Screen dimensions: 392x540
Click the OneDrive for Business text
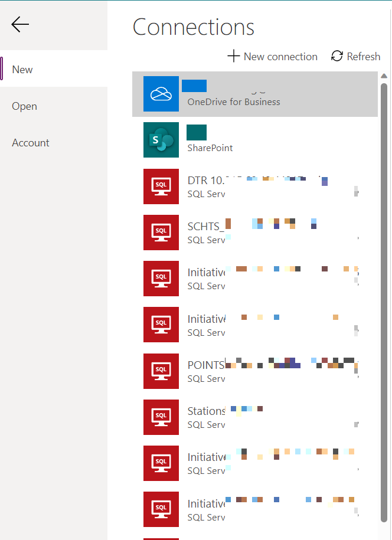click(234, 102)
